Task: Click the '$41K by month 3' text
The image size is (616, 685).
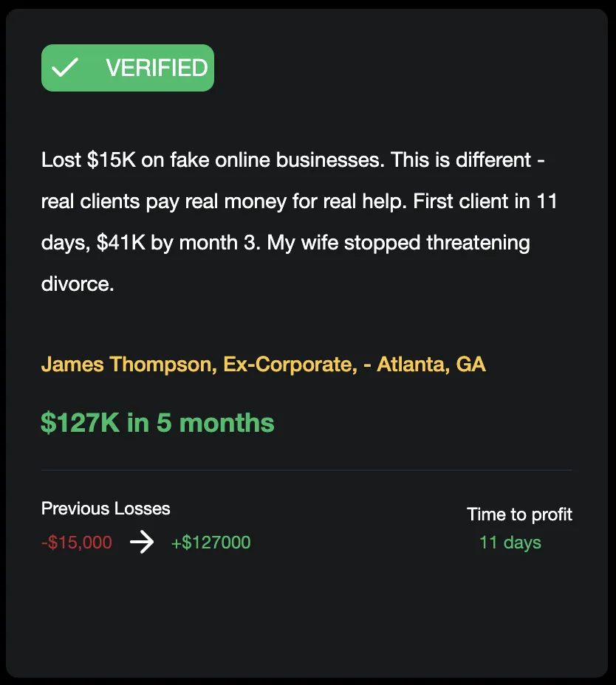Action: 177,242
